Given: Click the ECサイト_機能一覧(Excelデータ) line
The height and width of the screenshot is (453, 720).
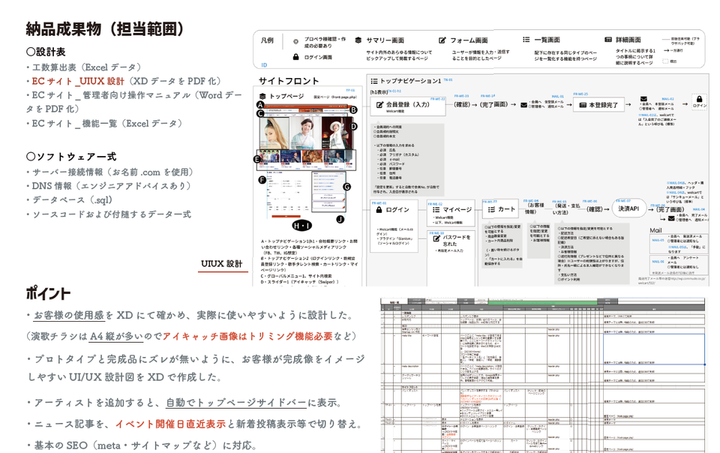Looking at the screenshot, I should [x=104, y=123].
